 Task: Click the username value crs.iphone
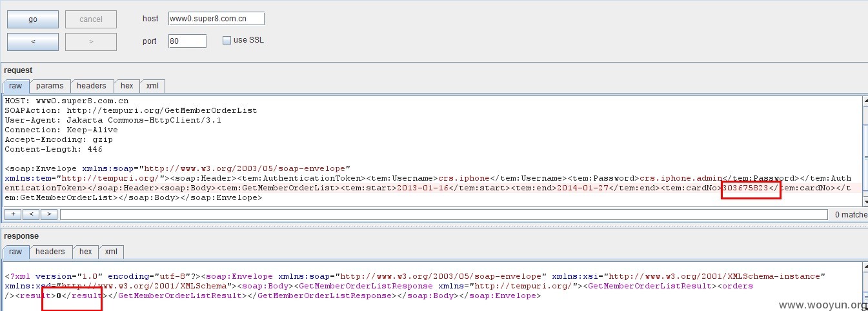(x=464, y=178)
